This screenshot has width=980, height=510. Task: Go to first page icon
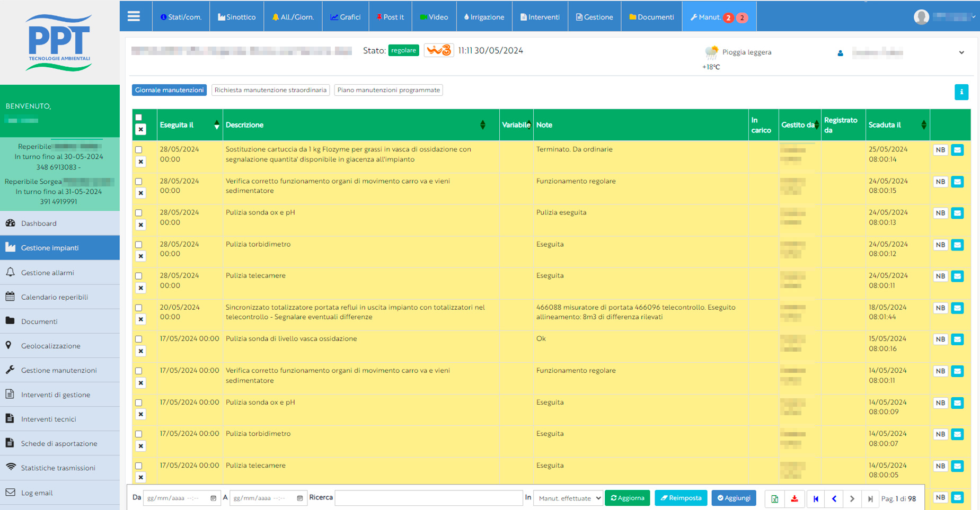pyautogui.click(x=816, y=498)
